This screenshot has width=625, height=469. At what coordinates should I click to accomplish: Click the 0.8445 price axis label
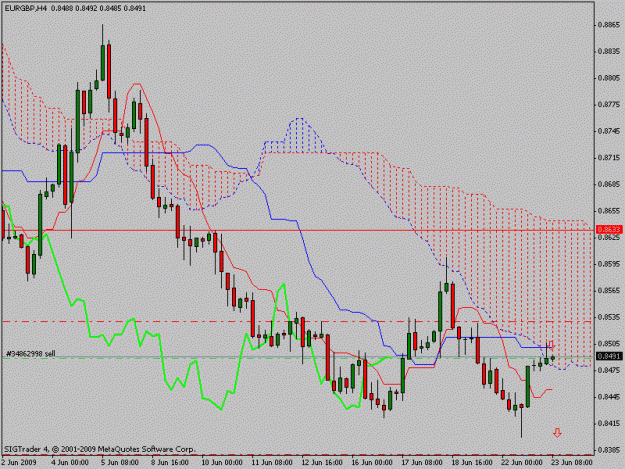608,397
